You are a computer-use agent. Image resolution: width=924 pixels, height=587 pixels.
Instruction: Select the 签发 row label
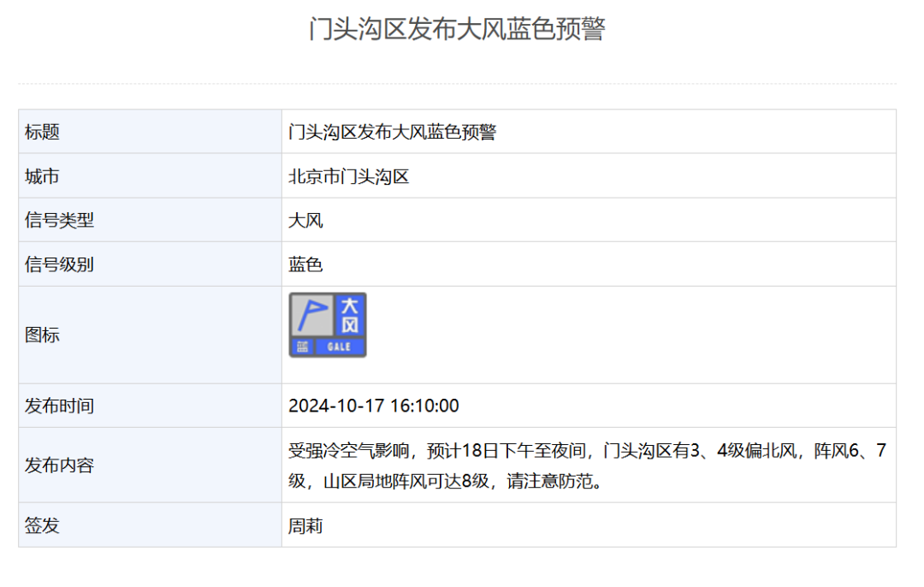coord(43,525)
